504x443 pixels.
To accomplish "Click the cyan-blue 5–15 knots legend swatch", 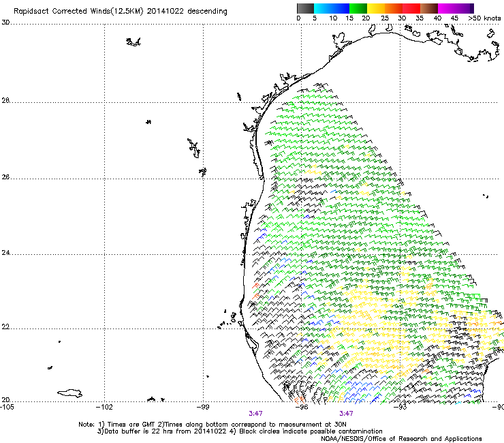I will (x=332, y=8).
